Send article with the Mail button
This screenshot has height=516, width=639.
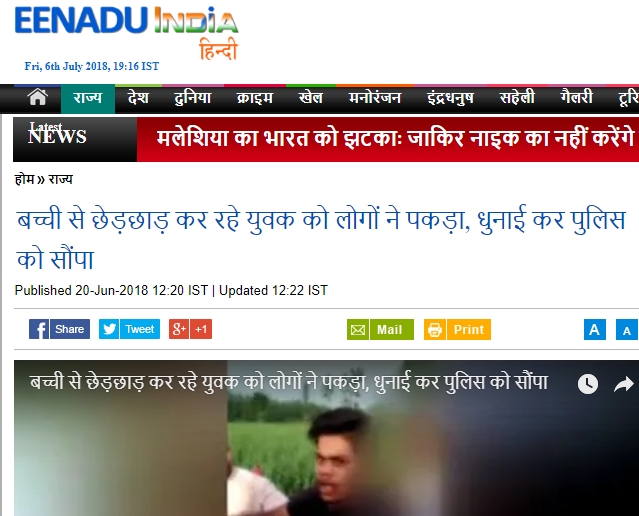click(380, 329)
